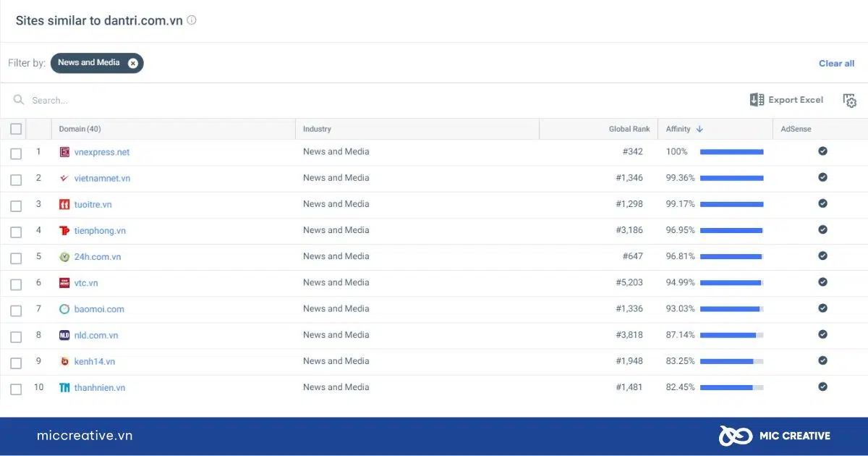Click the 82.45% affinity bar for thanhnien.vn
The image size is (868, 456).
point(731,387)
